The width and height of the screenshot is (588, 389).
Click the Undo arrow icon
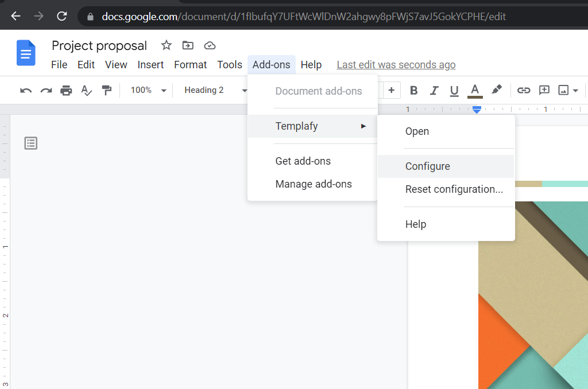26,90
